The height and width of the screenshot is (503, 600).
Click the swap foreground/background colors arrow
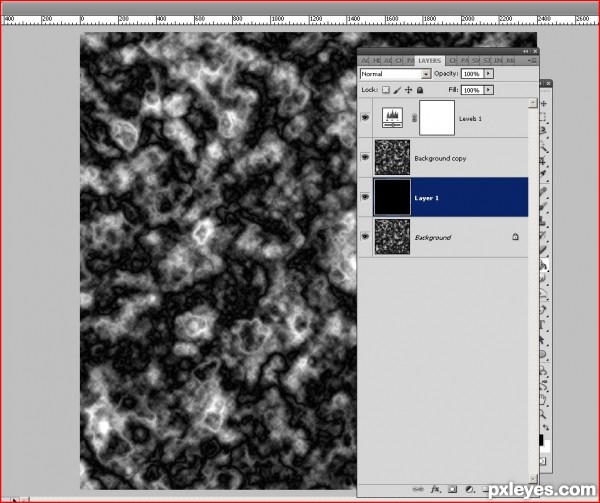(x=546, y=428)
